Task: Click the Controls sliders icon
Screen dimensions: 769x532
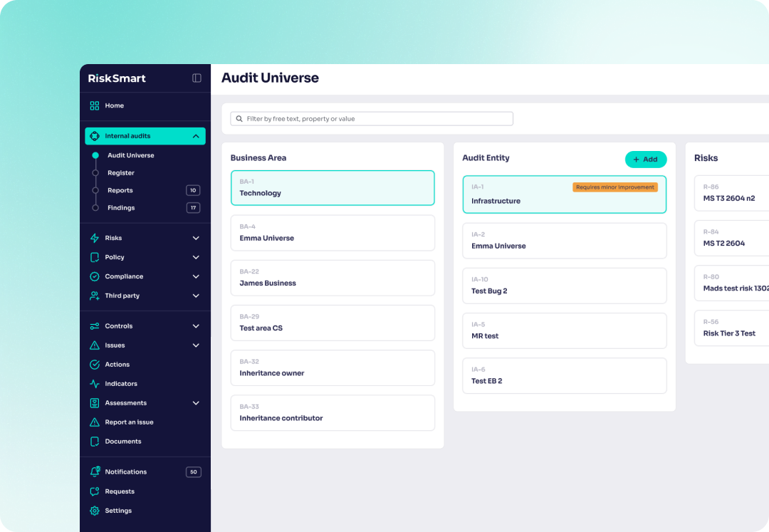Action: click(95, 325)
